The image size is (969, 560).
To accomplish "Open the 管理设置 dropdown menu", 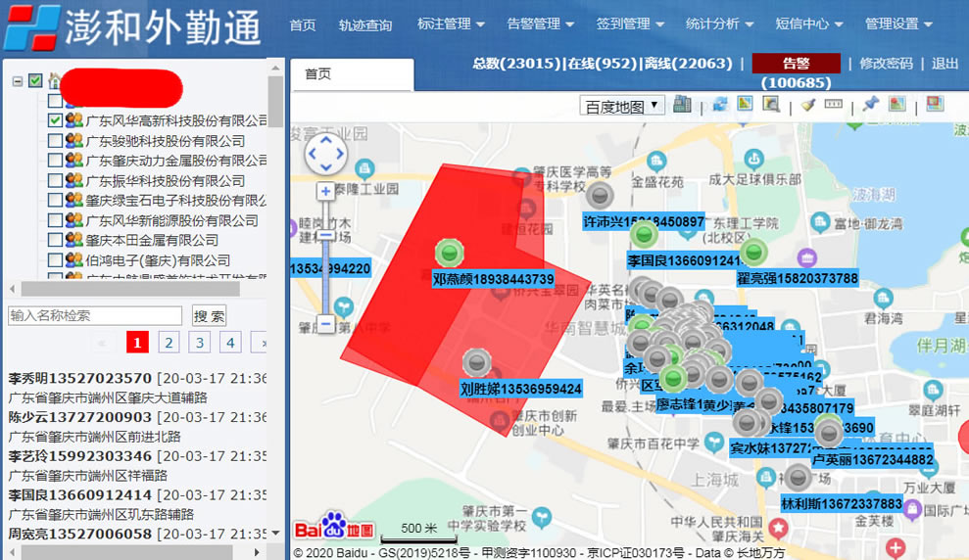I will click(x=898, y=24).
